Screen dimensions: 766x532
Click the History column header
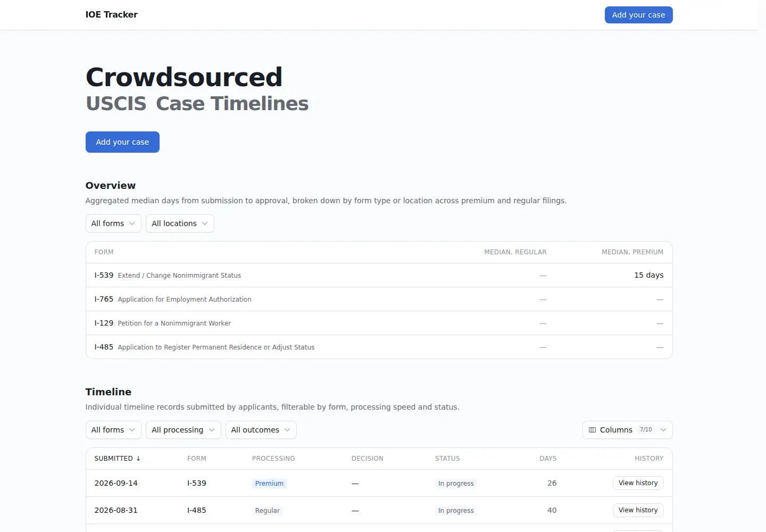[x=649, y=459]
